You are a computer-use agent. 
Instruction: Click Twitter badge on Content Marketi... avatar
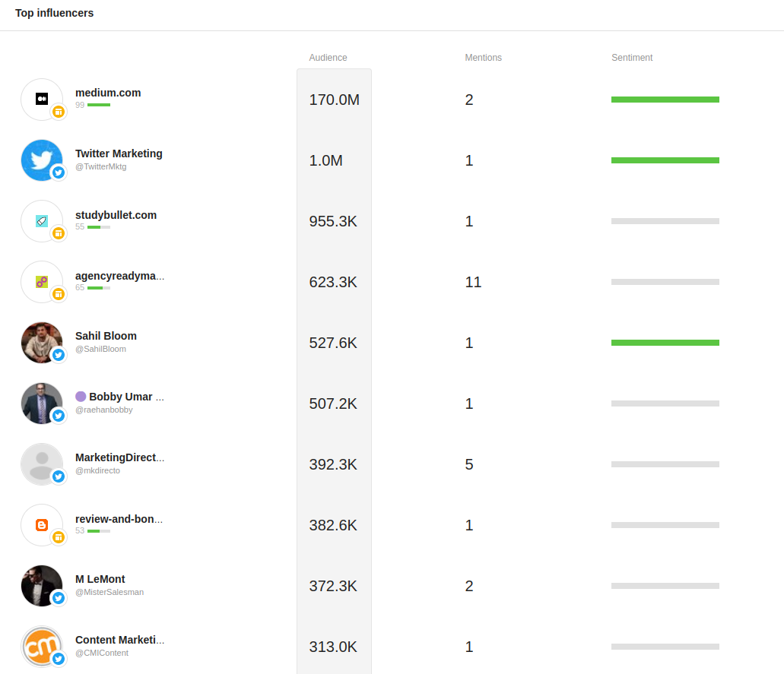(x=59, y=659)
